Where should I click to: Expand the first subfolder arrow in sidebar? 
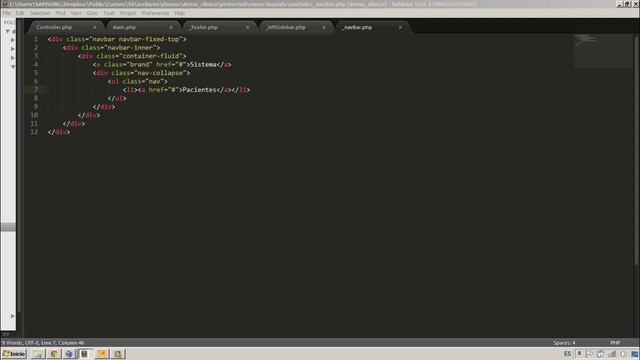coord(13,40)
